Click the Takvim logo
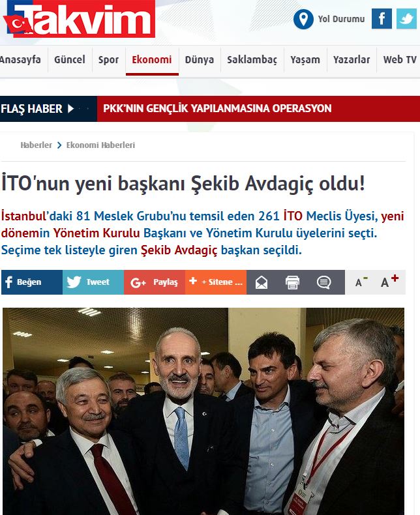This screenshot has width=420, height=515. click(x=79, y=19)
